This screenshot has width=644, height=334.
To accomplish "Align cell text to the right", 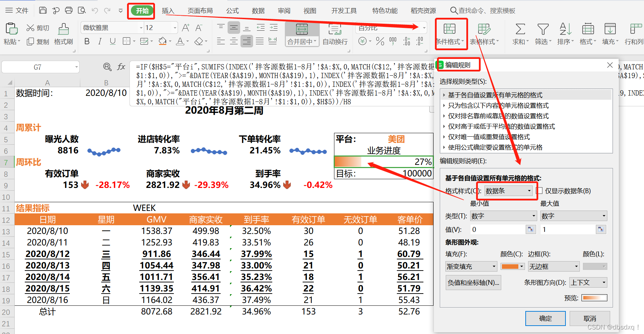I will click(x=247, y=41).
